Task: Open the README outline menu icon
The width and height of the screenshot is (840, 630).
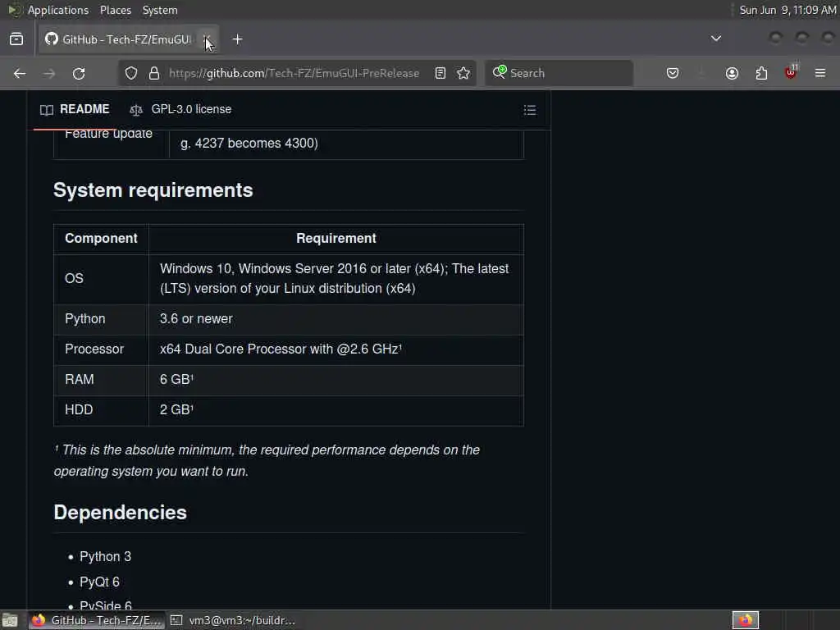Action: point(530,110)
